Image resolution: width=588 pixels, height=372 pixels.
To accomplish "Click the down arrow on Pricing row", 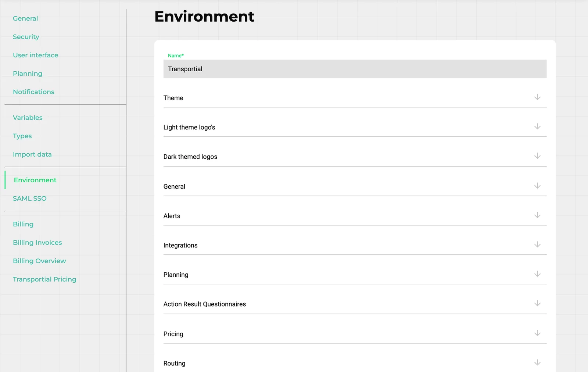I will click(x=537, y=333).
